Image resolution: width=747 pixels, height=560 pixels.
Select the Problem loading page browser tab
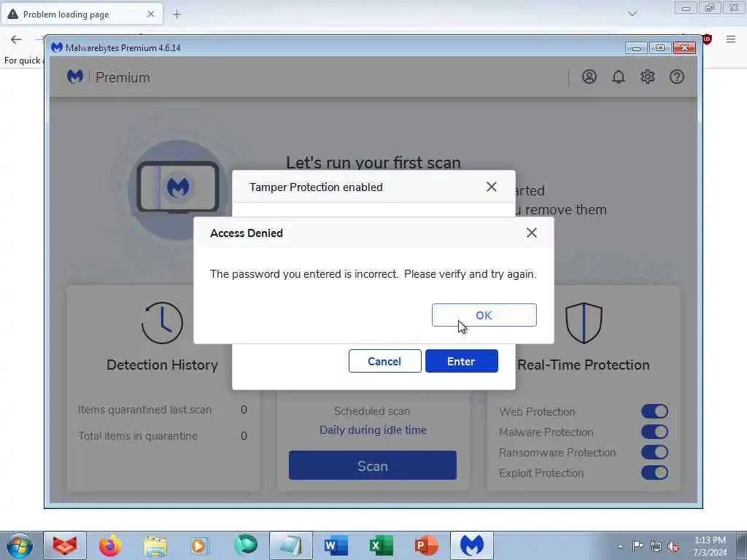pyautogui.click(x=82, y=15)
